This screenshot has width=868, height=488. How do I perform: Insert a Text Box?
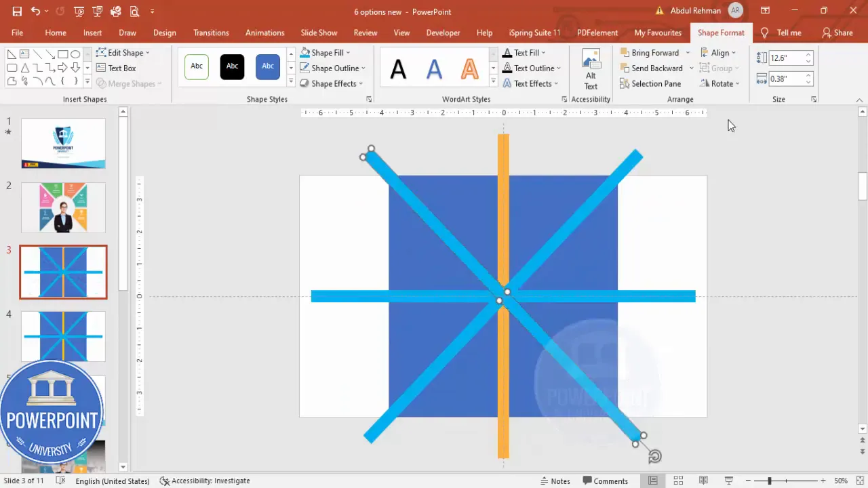(x=116, y=68)
